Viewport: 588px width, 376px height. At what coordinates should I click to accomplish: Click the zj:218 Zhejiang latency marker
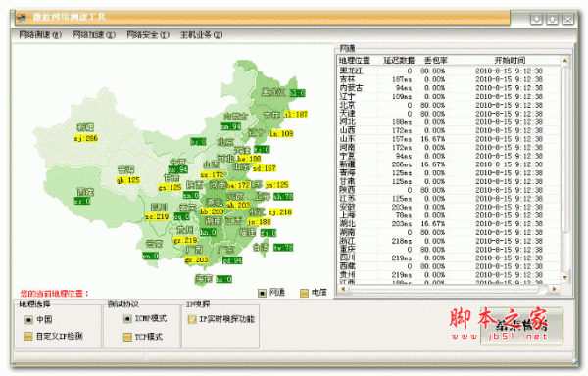(280, 212)
